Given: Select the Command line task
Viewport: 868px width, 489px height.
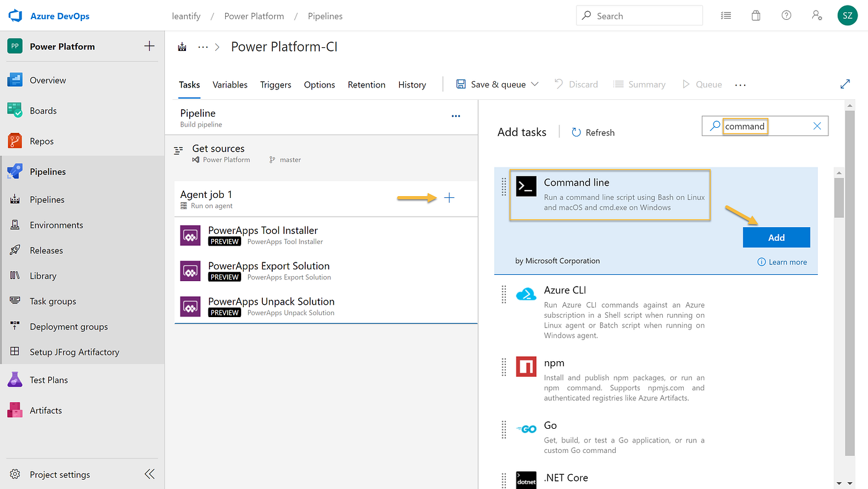Looking at the screenshot, I should coord(656,220).
